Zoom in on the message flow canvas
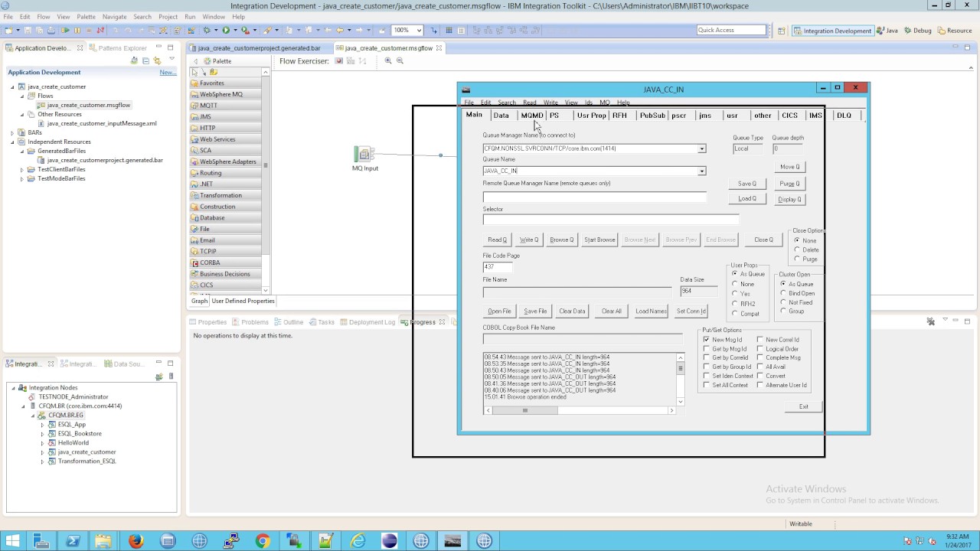The height and width of the screenshot is (551, 980). click(x=388, y=60)
